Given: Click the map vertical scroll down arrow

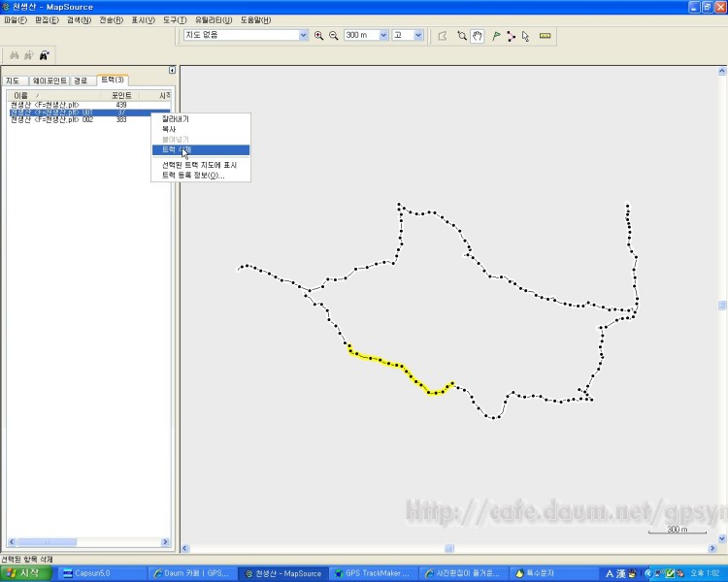Looking at the screenshot, I should 722,538.
